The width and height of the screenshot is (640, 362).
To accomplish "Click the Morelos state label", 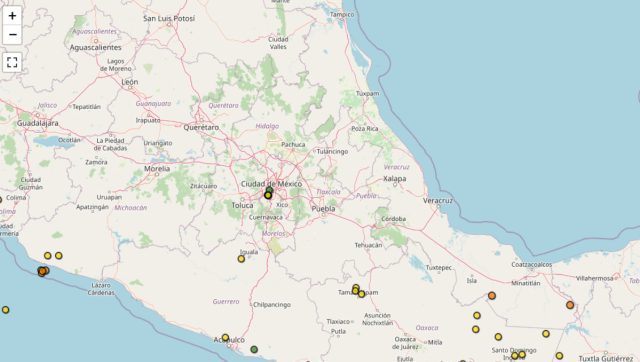I will point(273,233).
